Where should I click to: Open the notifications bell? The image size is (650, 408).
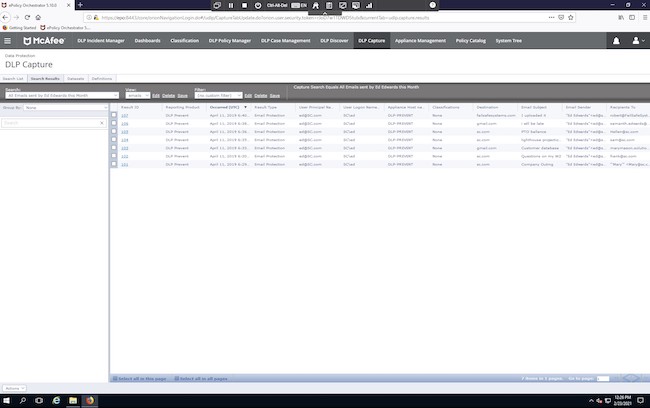[616, 41]
